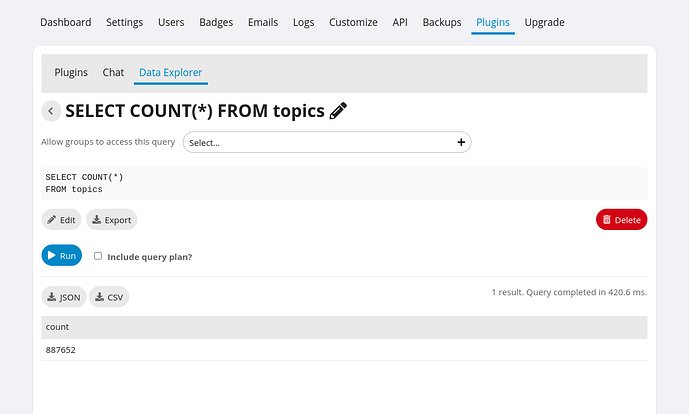This screenshot has width=689, height=414.
Task: Run the query
Action: 62,255
